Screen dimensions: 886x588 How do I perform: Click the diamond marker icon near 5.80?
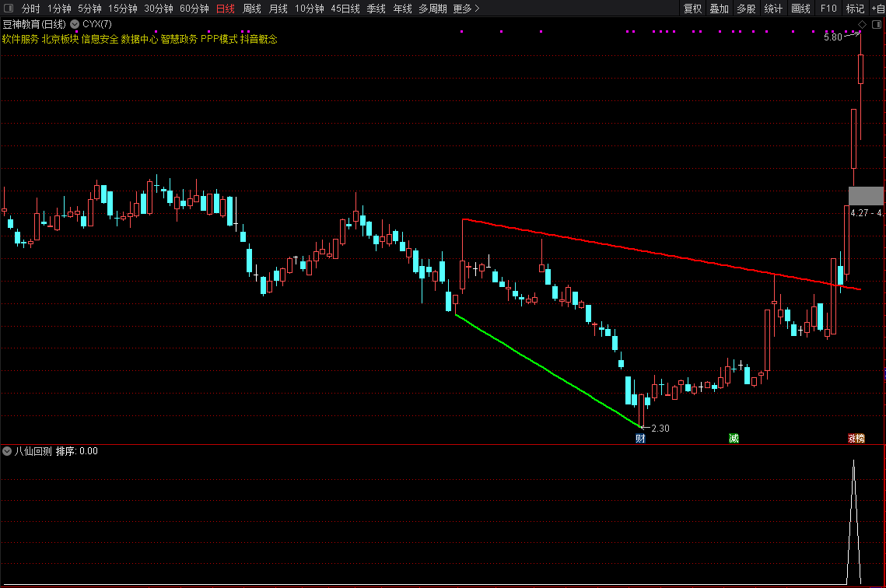tap(862, 25)
